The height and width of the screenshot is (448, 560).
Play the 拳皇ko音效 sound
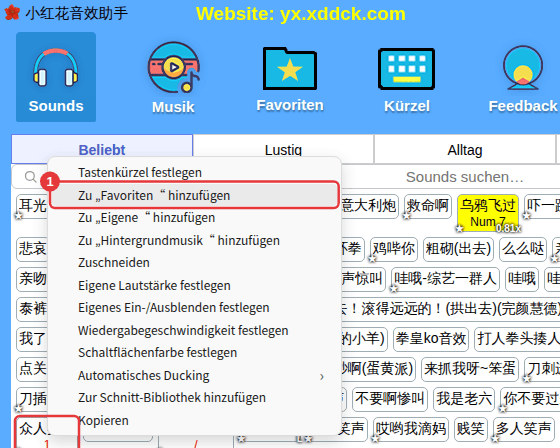(x=431, y=338)
